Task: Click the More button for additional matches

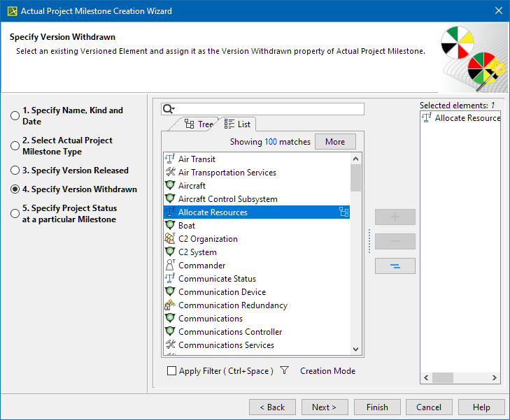Action: pyautogui.click(x=335, y=142)
